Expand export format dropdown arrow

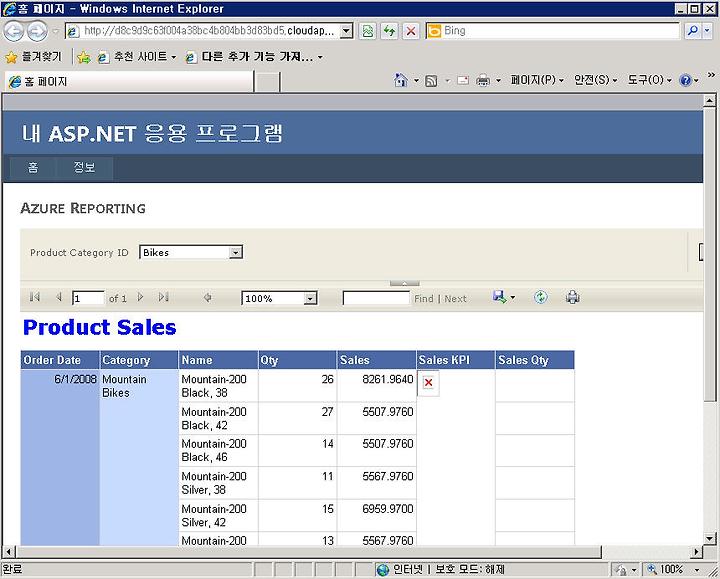[512, 298]
